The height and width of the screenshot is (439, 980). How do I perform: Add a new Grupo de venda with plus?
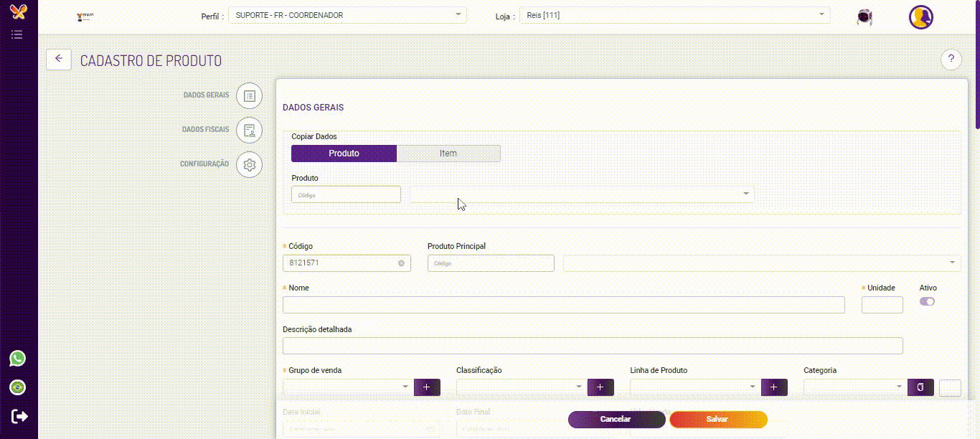tap(427, 387)
